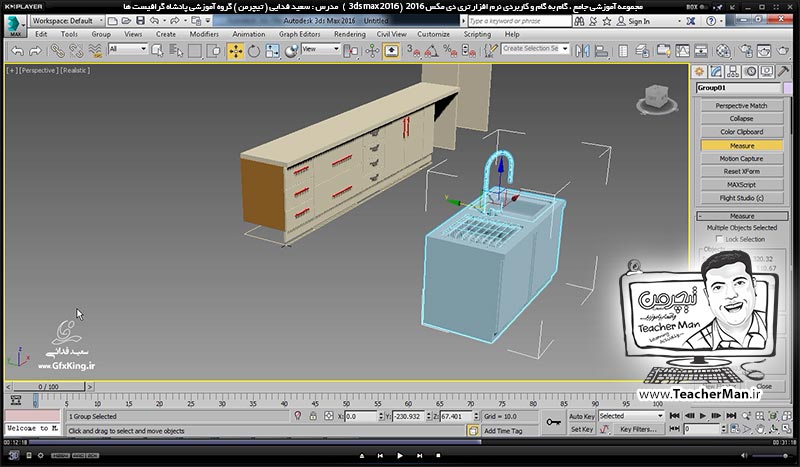This screenshot has height=467, width=800.
Task: Open the Scripting menu
Action: 477,34
